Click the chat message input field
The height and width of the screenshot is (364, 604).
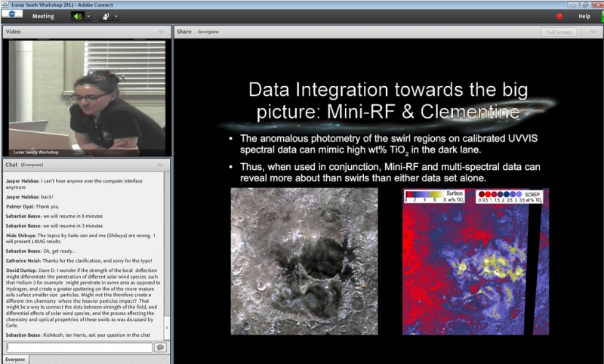[80, 347]
